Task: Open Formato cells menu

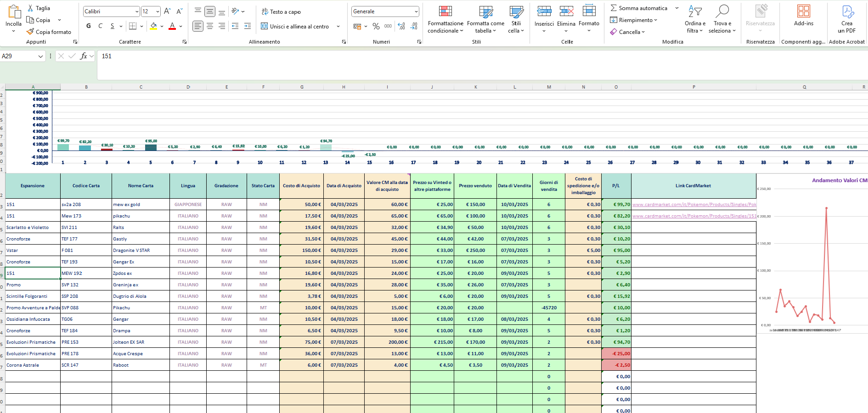Action: 589,19
